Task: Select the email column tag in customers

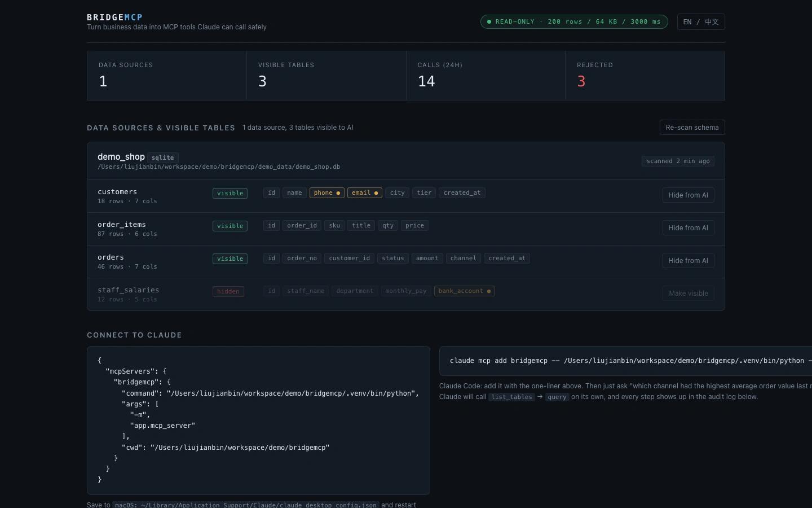Action: (x=365, y=193)
